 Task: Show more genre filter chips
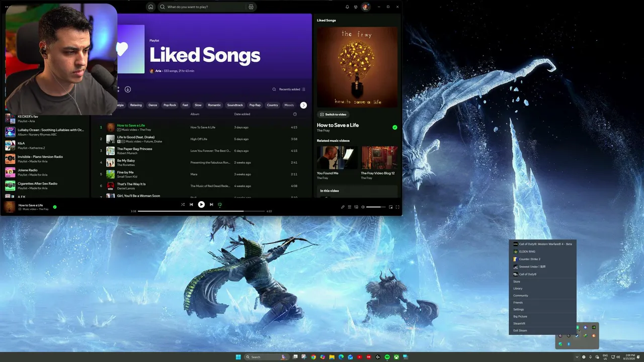tap(303, 105)
